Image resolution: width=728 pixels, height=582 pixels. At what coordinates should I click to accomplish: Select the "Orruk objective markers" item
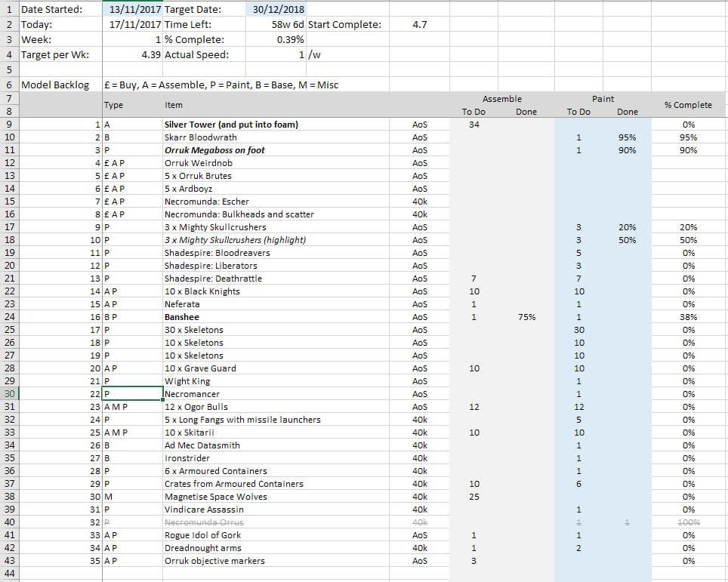point(214,561)
